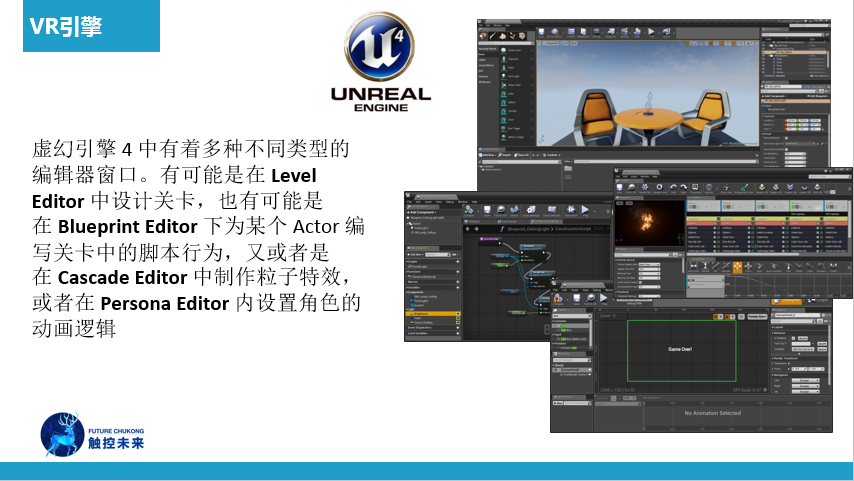Click animation timeline playhead in widget editor
854x481 pixels.
644,403
